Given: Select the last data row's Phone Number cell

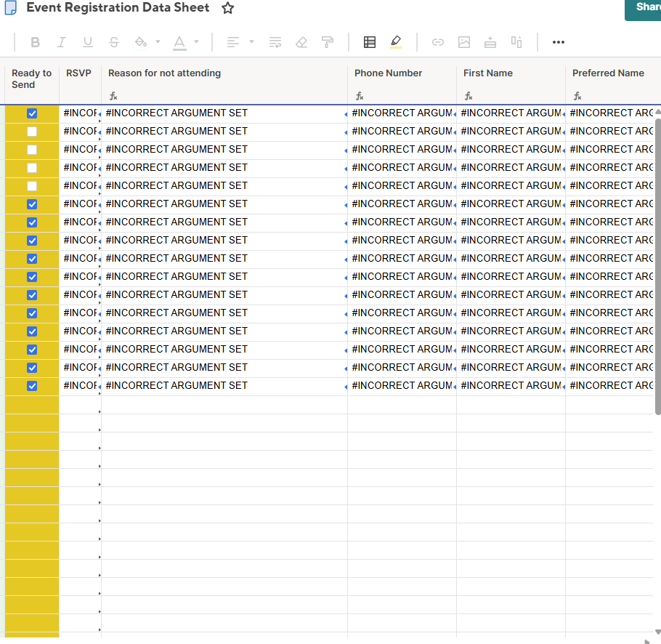Looking at the screenshot, I should pos(402,386).
